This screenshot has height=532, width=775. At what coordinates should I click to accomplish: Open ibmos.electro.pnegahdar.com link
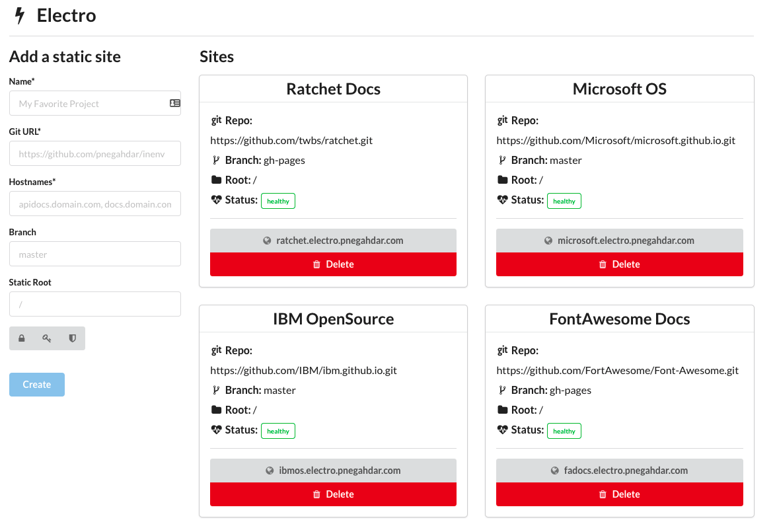(333, 471)
